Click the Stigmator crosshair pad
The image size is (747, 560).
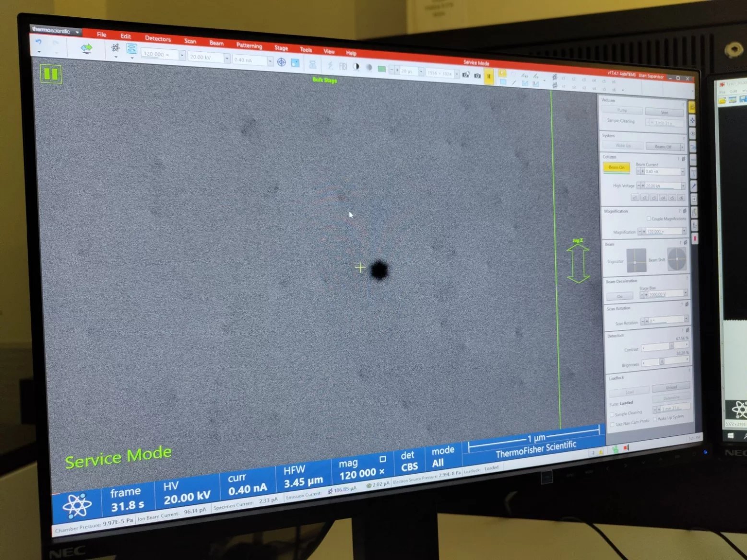tap(636, 260)
